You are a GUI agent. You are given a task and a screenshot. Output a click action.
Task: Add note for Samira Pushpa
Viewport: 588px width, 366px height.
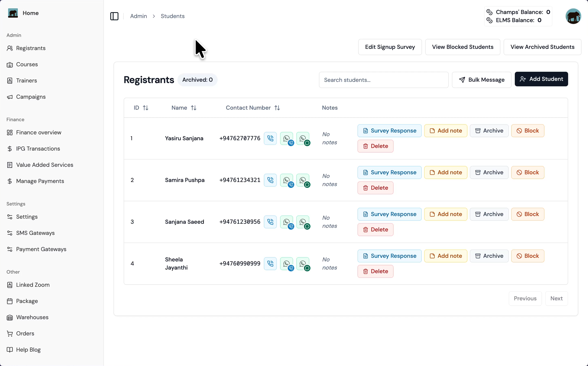pyautogui.click(x=446, y=173)
